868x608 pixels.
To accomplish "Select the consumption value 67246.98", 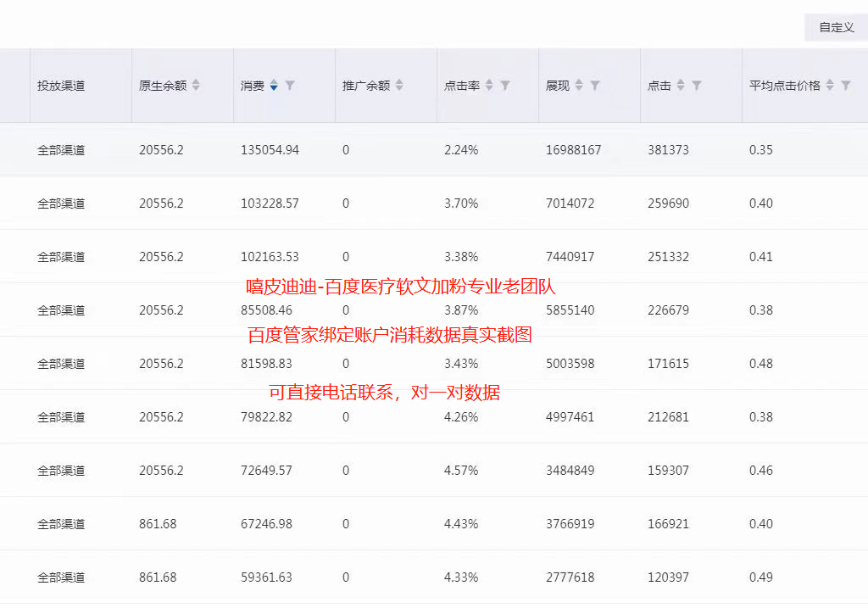I will tap(266, 524).
